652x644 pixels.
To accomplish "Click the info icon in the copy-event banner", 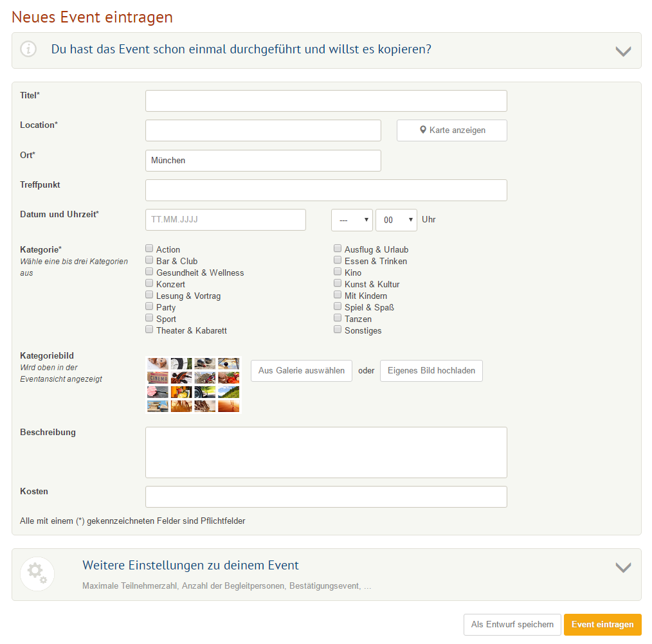I will point(28,49).
